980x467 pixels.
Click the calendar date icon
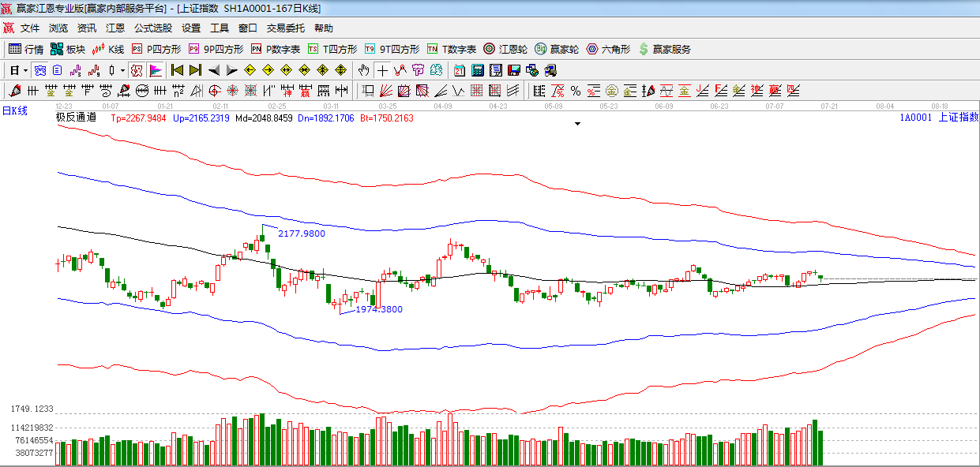click(x=459, y=70)
